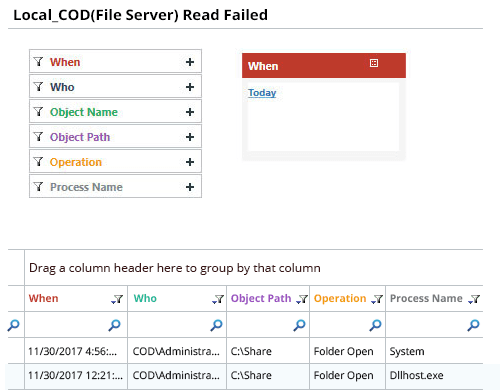Expand the Object Name filter plus icon
The height and width of the screenshot is (390, 500).
[x=190, y=112]
